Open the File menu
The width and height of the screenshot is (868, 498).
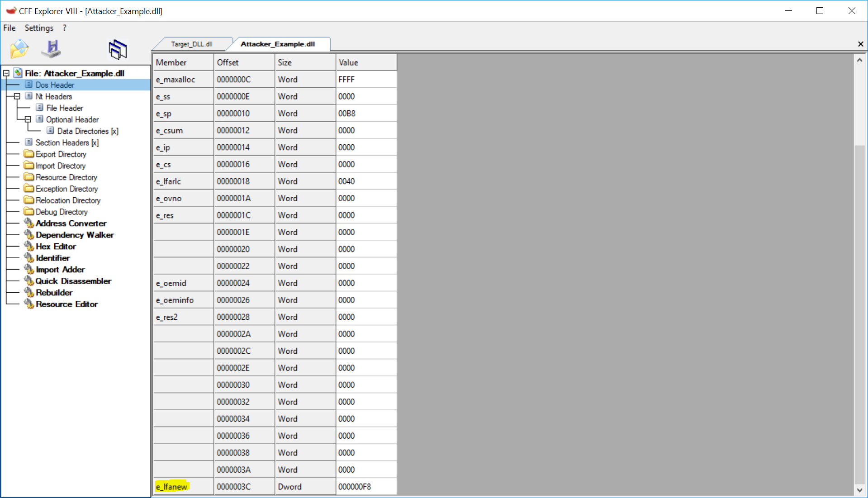[9, 28]
